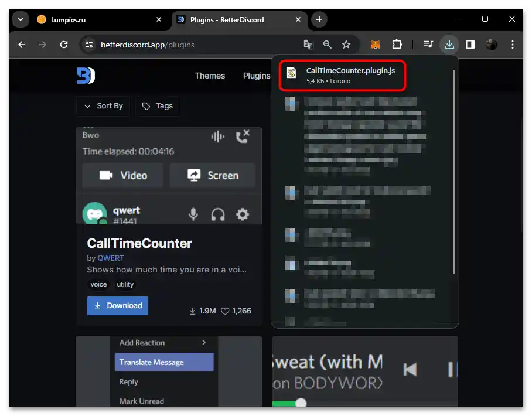532x416 pixels.
Task: Click the Screen share button in preview
Action: pos(213,175)
